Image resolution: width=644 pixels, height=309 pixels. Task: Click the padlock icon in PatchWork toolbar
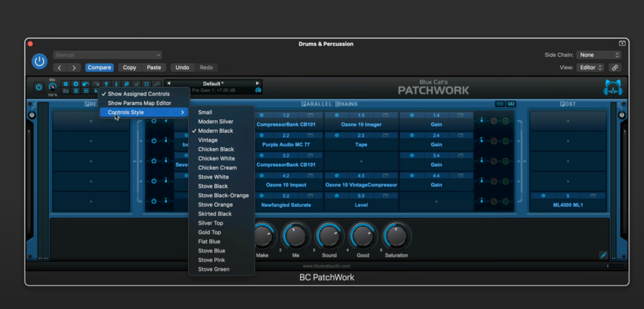tap(136, 84)
